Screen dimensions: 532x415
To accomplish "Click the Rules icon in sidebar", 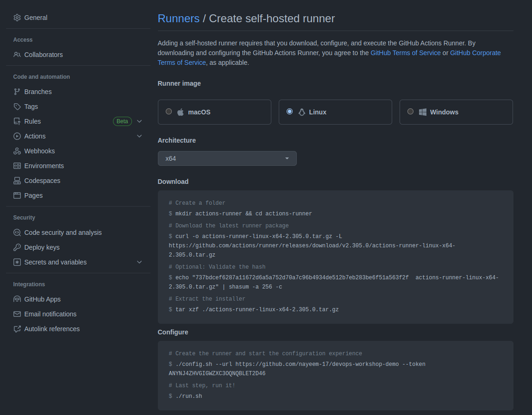I will click(x=17, y=121).
